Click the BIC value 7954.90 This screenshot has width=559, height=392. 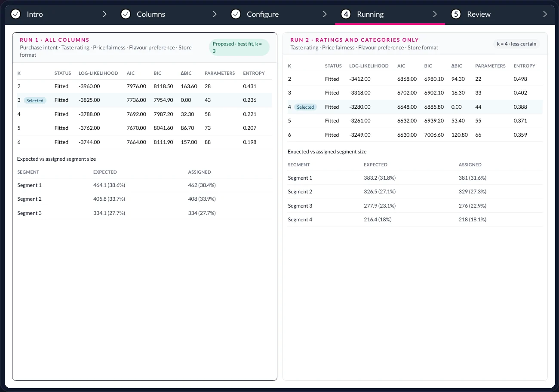pos(163,100)
